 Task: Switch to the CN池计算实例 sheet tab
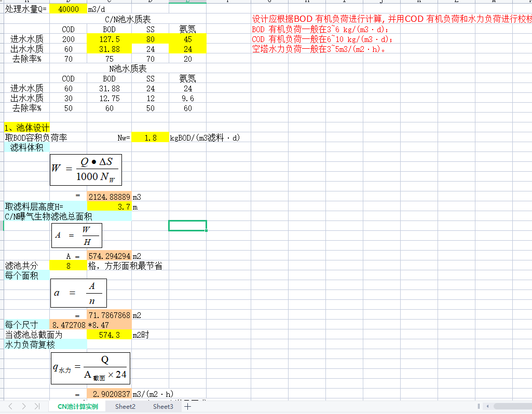[78, 406]
